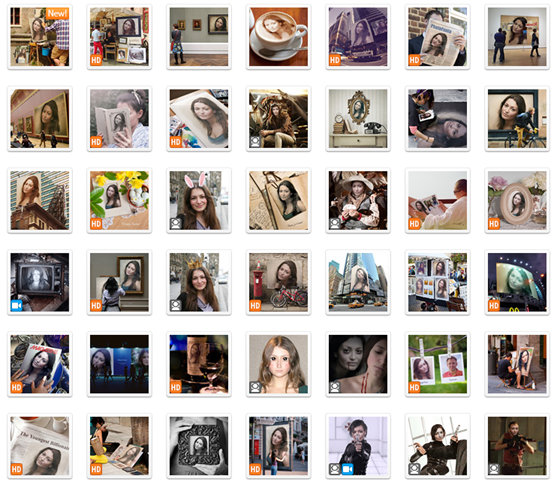Open the man viewing photo album effect
Screen dimensions: 560x485
(x=438, y=200)
